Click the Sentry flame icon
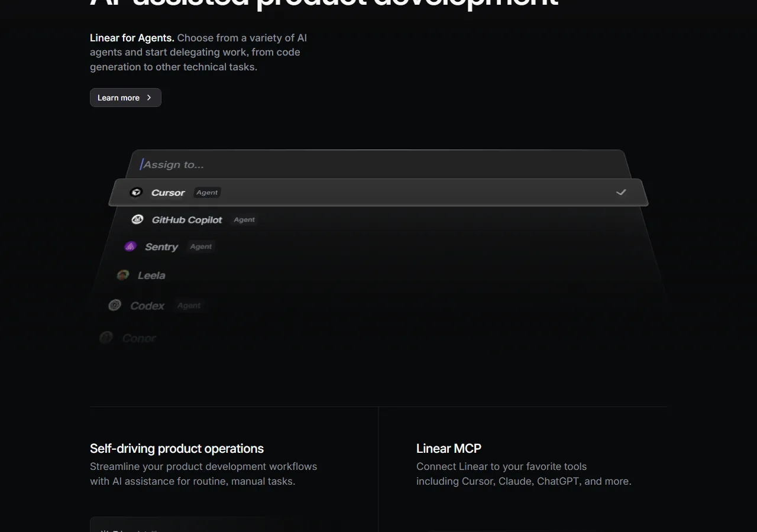This screenshot has width=757, height=532. click(x=130, y=246)
